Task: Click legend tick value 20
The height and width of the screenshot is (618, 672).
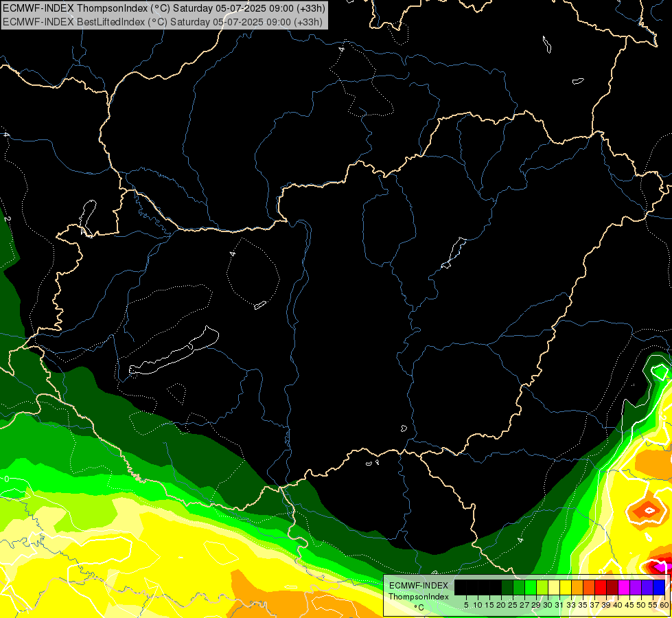Action: 501,605
